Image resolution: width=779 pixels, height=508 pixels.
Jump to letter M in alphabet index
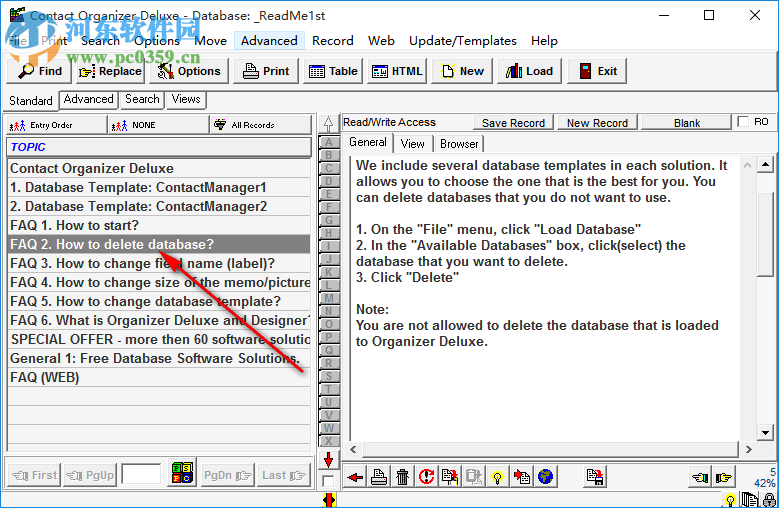click(x=328, y=298)
